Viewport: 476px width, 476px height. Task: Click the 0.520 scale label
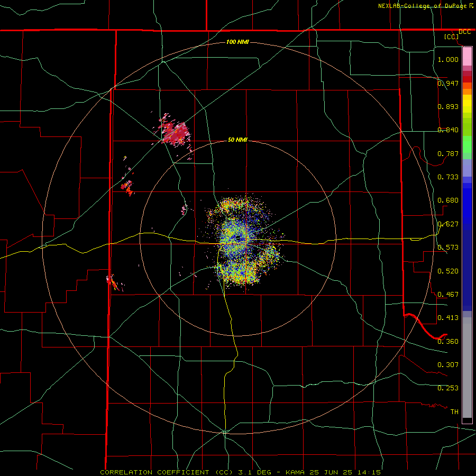448,271
